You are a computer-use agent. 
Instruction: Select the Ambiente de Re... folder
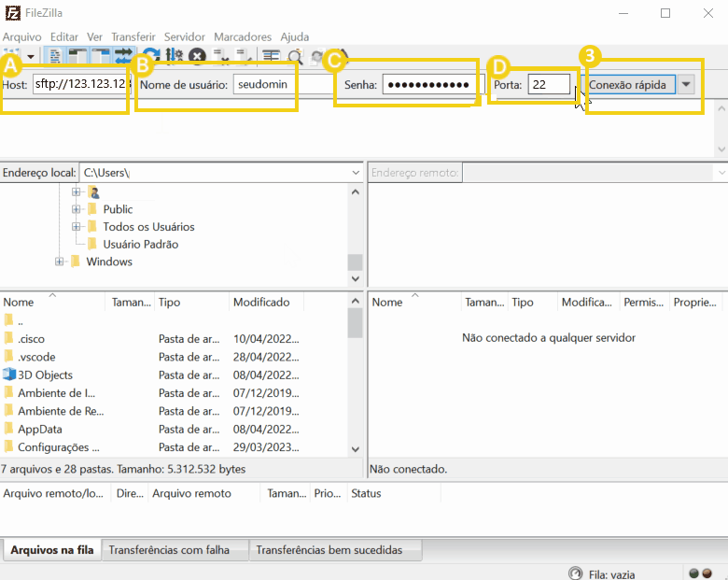pyautogui.click(x=61, y=411)
